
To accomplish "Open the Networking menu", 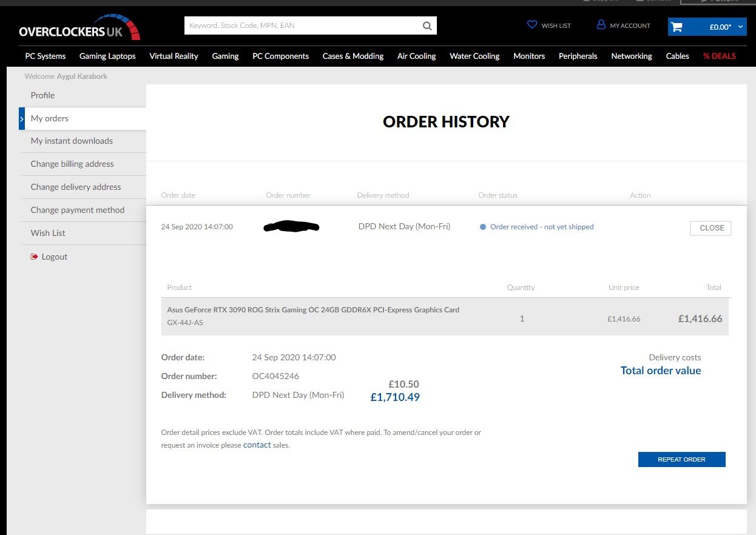I will click(x=632, y=56).
